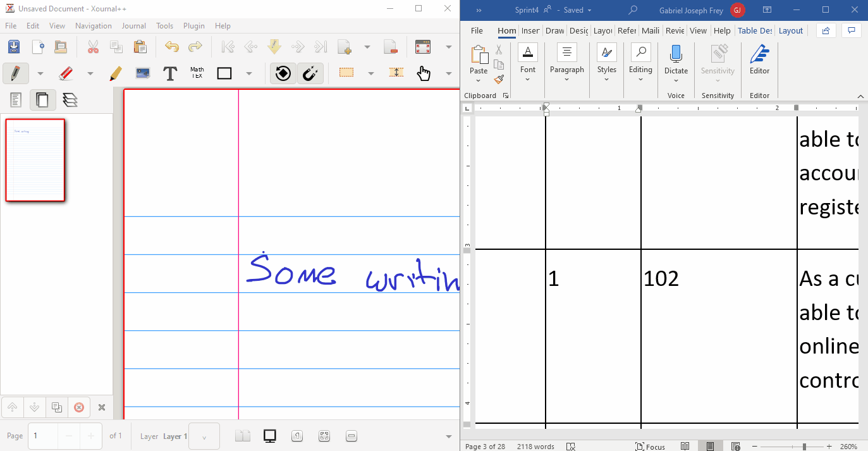The image size is (868, 451).
Task: Select the Highlighter tool
Action: [x=116, y=73]
